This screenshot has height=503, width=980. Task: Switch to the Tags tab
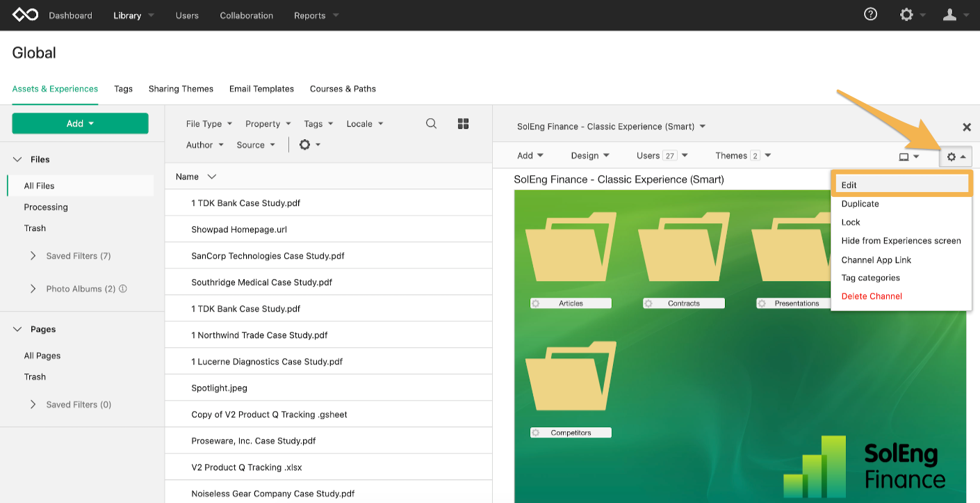pos(123,89)
